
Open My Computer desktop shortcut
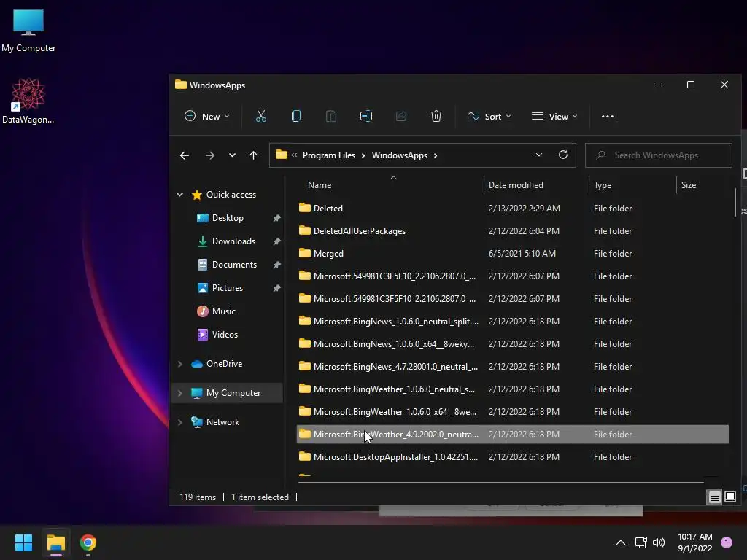point(28,31)
